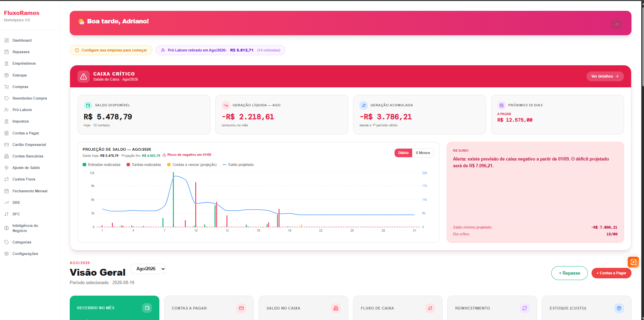The height and width of the screenshot is (320, 644).
Task: Click the DRE trend line icon
Action: click(6, 202)
